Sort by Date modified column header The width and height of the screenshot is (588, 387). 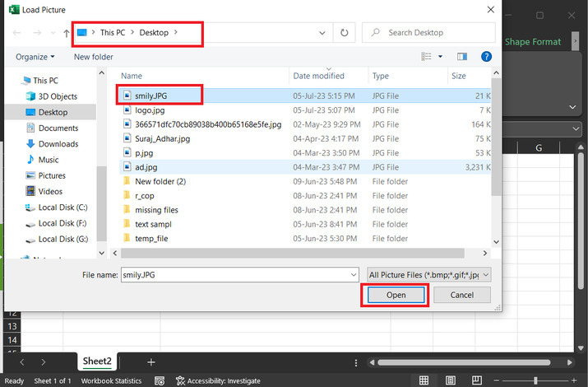(319, 76)
